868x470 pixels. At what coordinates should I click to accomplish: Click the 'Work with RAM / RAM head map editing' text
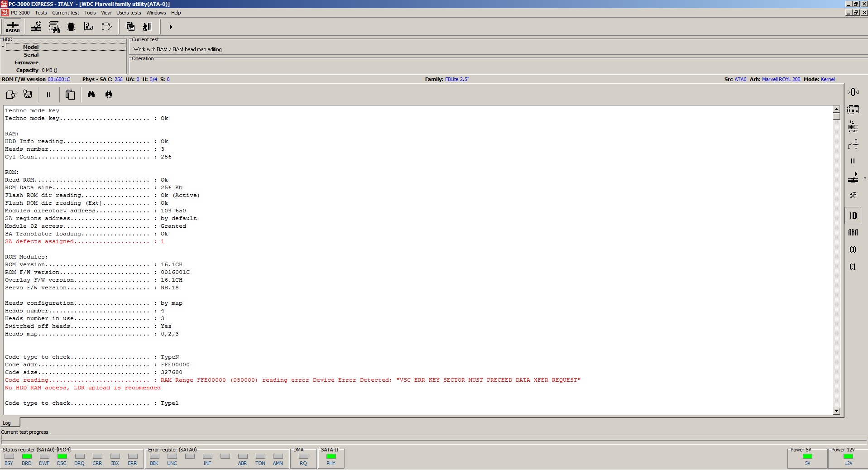pos(177,49)
